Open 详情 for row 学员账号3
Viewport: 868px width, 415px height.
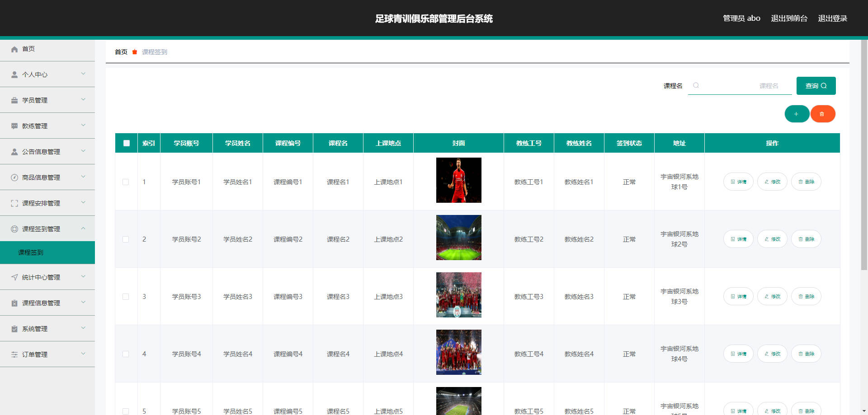click(738, 296)
